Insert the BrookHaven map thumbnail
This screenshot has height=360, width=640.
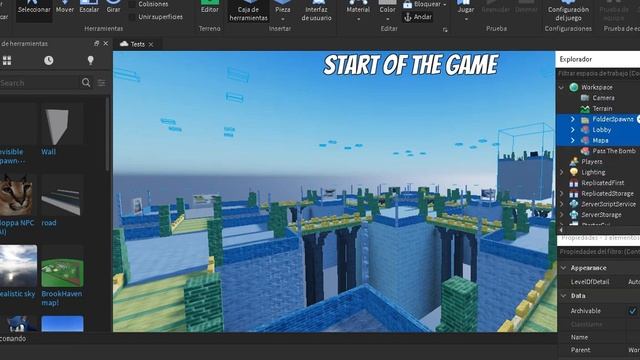pos(62,266)
